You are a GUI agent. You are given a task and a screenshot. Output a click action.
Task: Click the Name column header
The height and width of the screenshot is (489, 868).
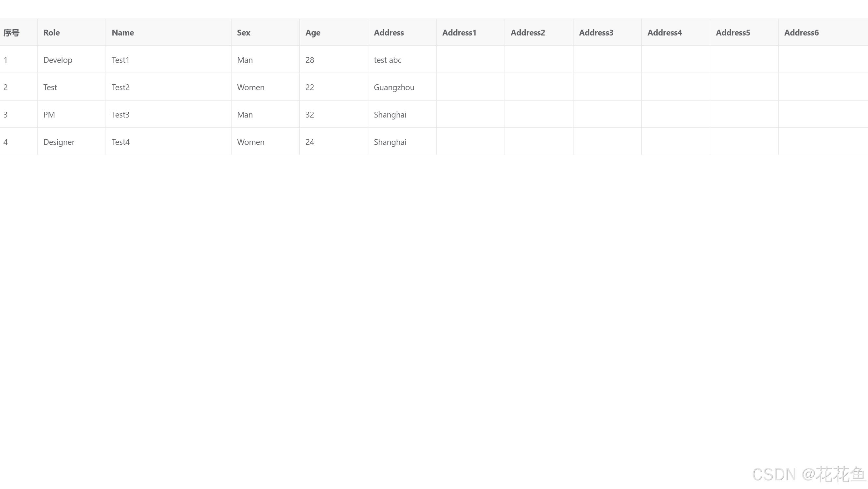pos(123,33)
